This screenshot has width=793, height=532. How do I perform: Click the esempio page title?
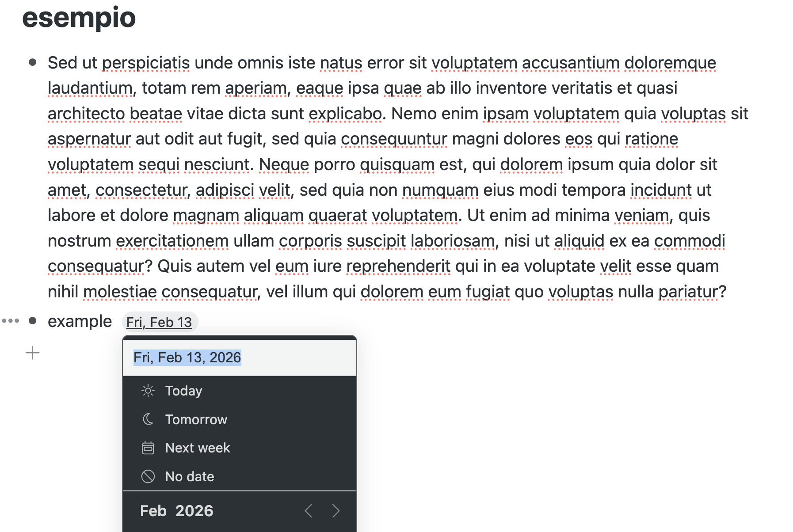pos(79,18)
